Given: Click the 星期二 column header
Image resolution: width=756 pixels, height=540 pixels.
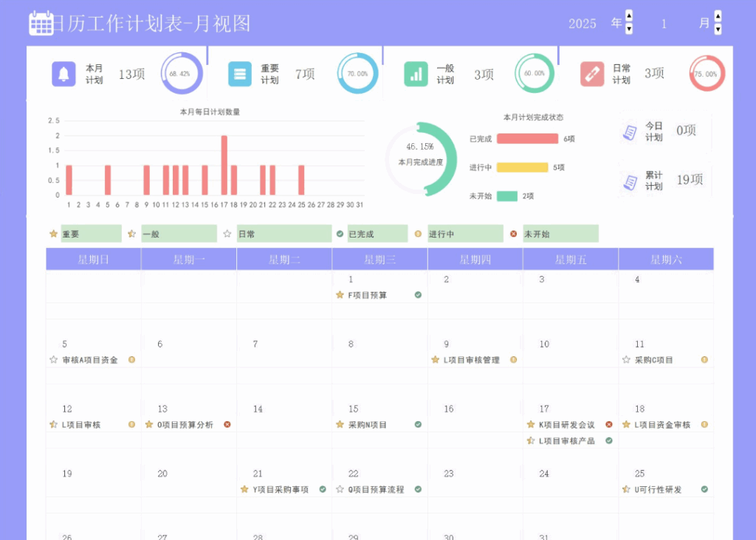Looking at the screenshot, I should tap(284, 259).
